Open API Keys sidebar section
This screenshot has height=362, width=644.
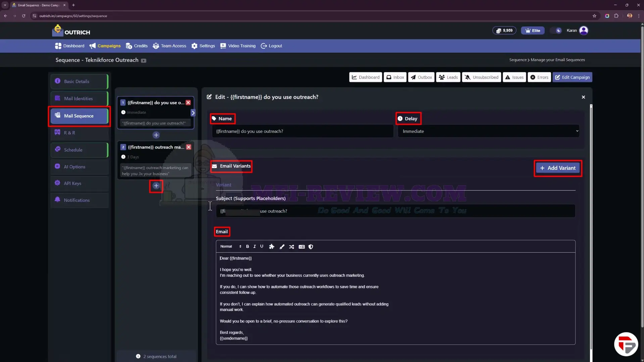point(79,184)
